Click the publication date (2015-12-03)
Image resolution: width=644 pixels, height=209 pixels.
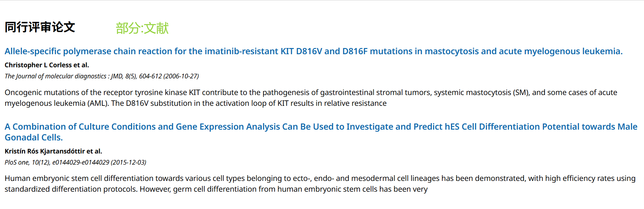(128, 162)
